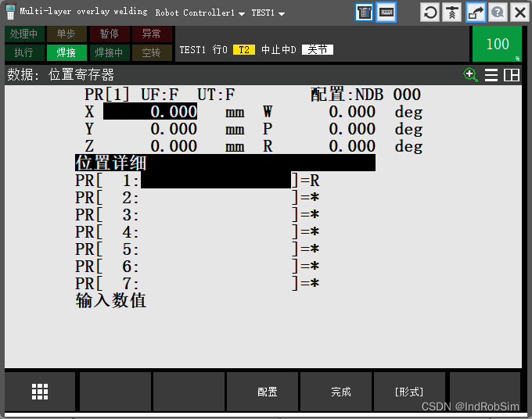
Task: Click the 中止中D status text
Action: [x=279, y=50]
